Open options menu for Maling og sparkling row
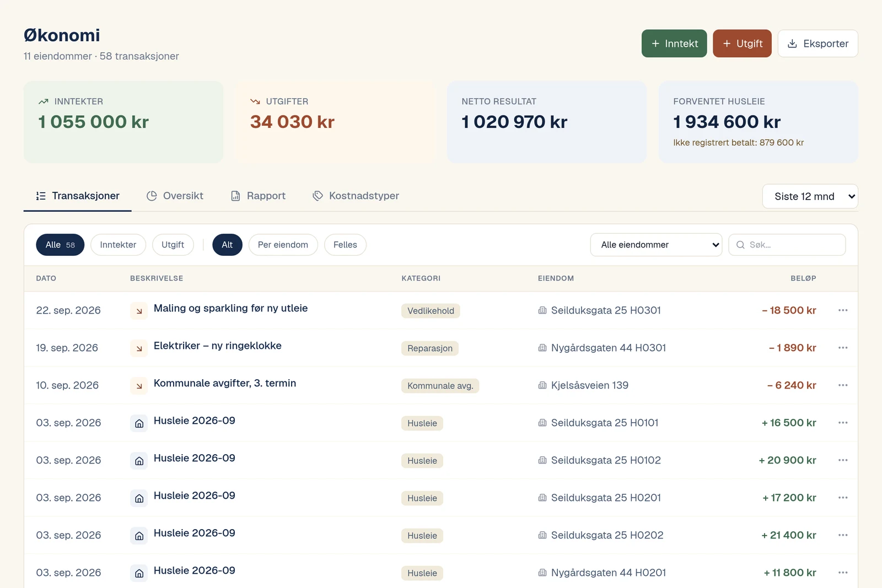Screen dimensions: 882x588 coord(842,310)
